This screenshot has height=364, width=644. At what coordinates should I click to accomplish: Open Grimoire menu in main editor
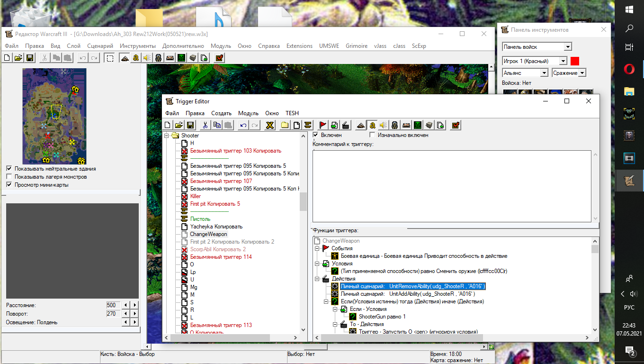pos(356,46)
